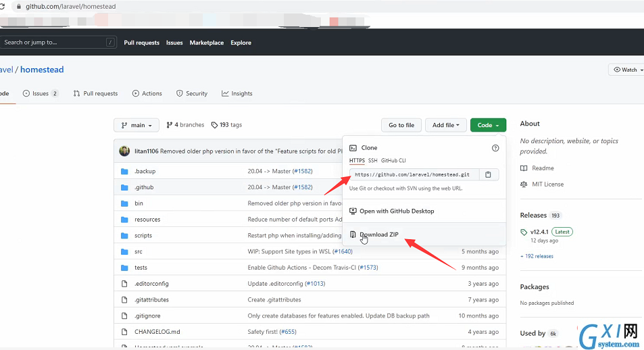Switch to the HTTPS clone tab
Image resolution: width=644 pixels, height=350 pixels.
(357, 161)
